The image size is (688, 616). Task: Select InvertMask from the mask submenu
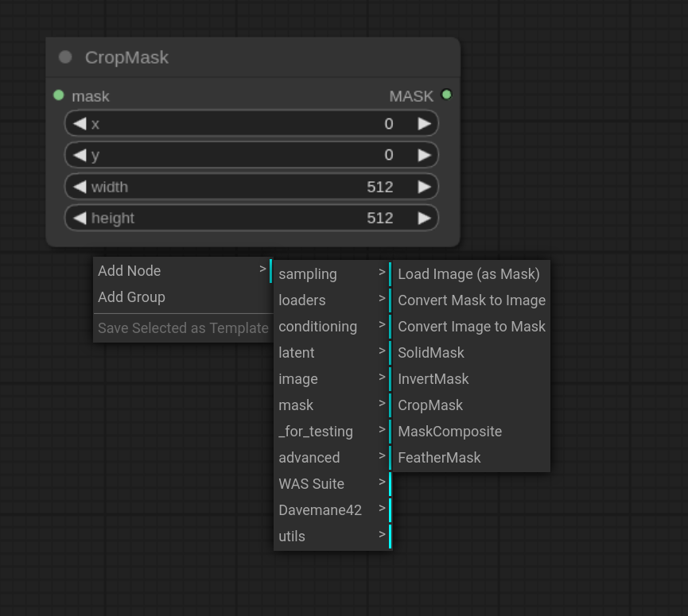433,379
